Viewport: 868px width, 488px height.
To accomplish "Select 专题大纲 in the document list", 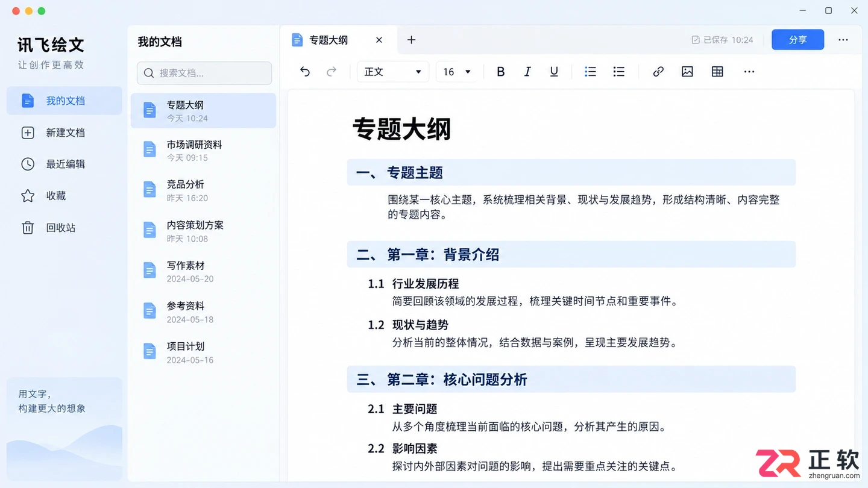I will tap(203, 111).
